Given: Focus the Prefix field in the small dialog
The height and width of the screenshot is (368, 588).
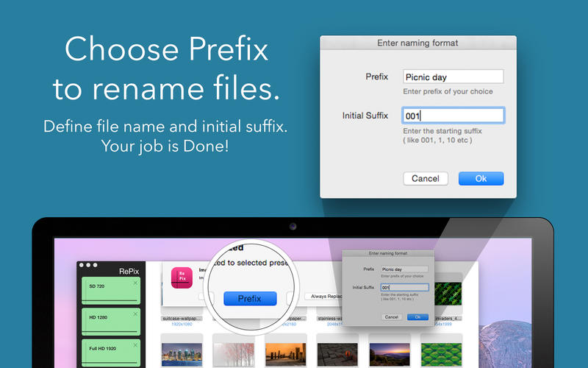Looking at the screenshot, I should [x=404, y=269].
